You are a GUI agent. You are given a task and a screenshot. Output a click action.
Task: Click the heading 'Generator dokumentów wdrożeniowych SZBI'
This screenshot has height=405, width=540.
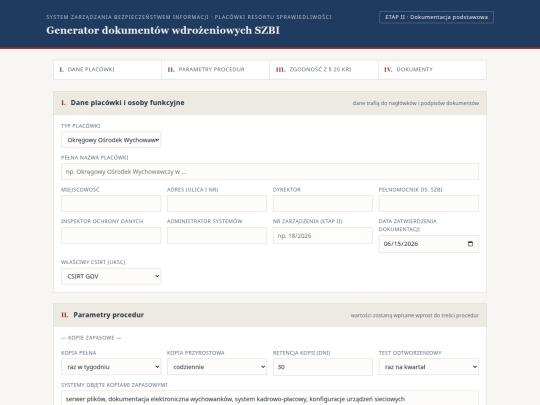pyautogui.click(x=163, y=30)
